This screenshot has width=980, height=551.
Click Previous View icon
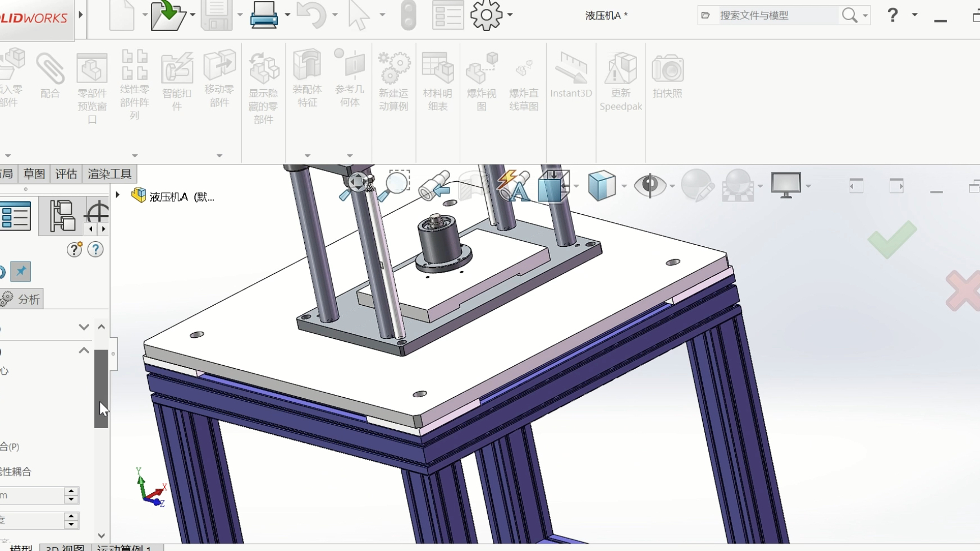[434, 186]
